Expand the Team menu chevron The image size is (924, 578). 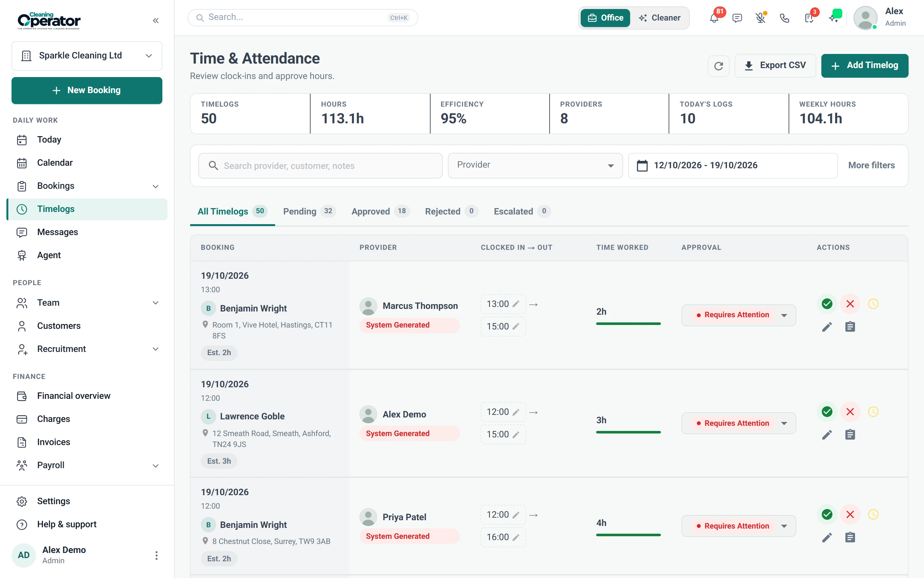(x=155, y=303)
